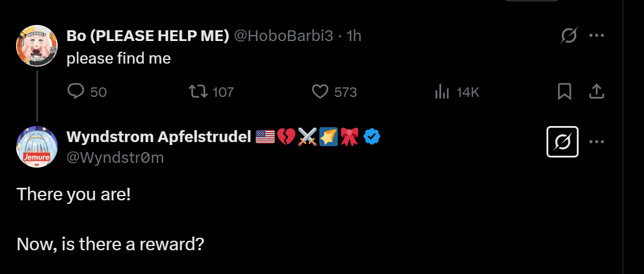This screenshot has width=644, height=274.
Task: Open the 1h timestamp link
Action: [x=354, y=36]
